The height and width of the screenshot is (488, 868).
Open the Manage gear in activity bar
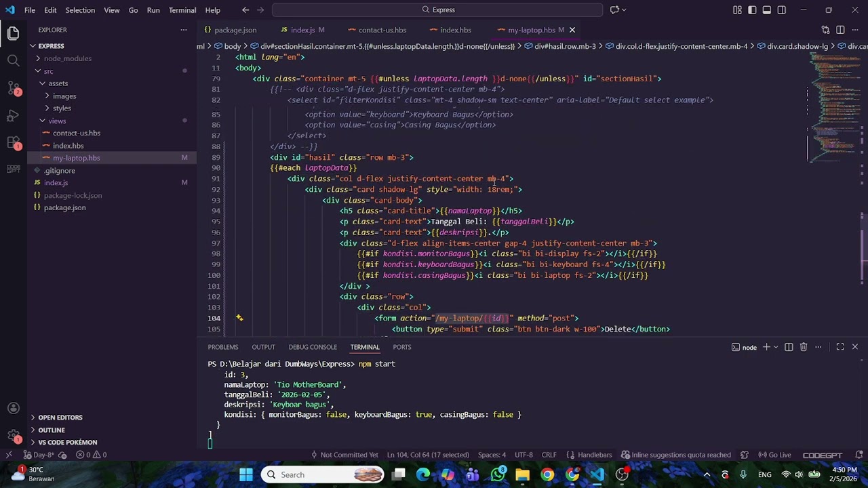[x=14, y=436]
